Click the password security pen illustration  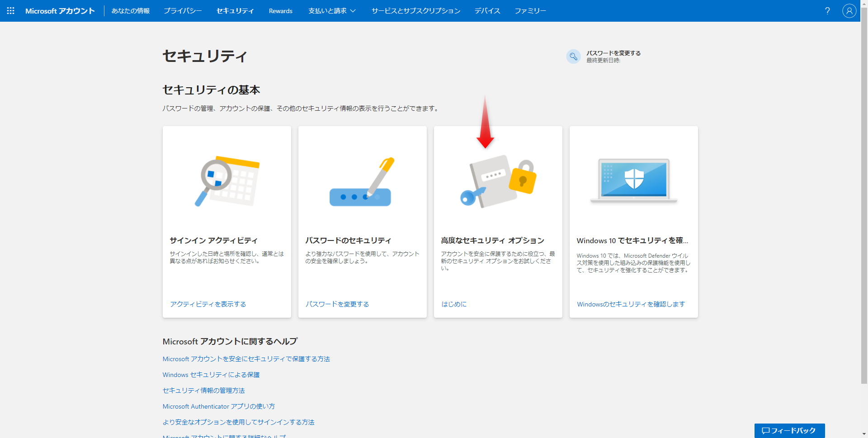[362, 182]
